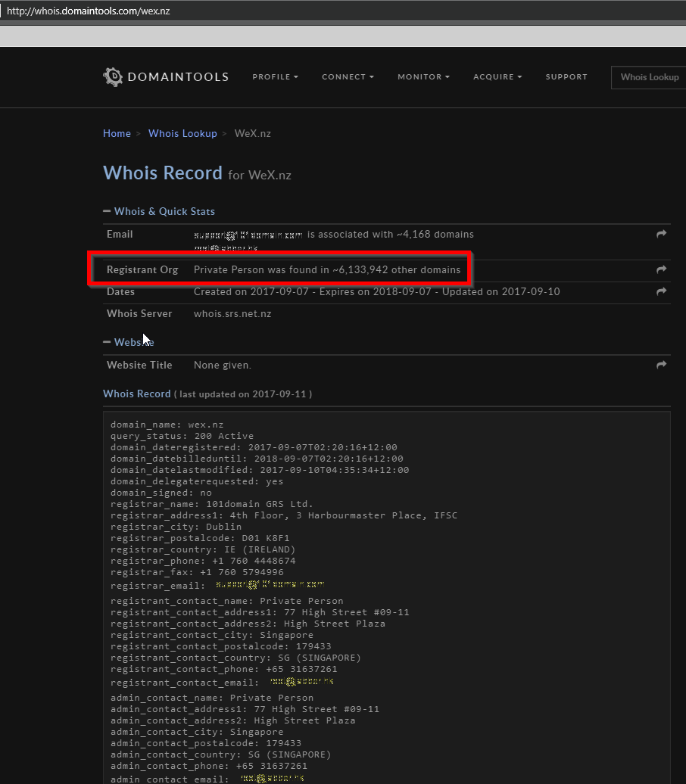686x784 pixels.
Task: Click 'registrar_name: 101domain GRS Ltd.' line
Action: (x=212, y=504)
